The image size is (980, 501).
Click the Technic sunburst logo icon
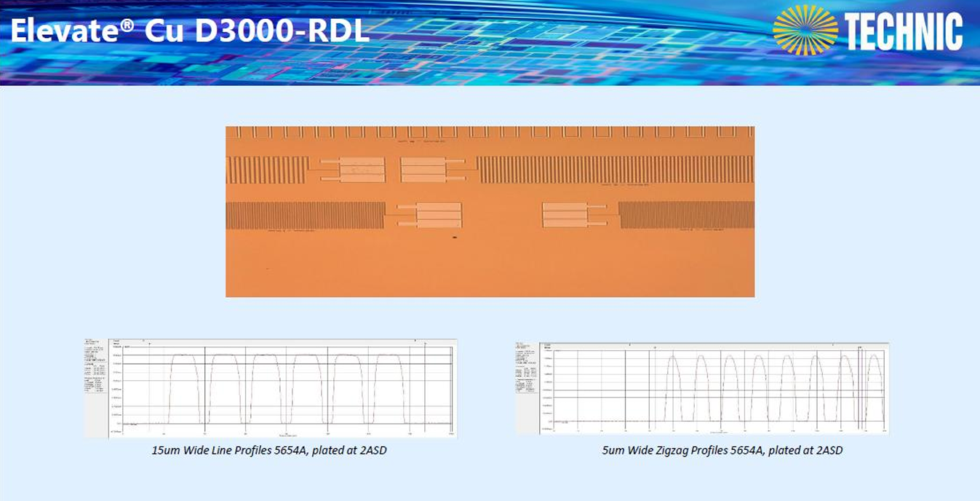805,31
